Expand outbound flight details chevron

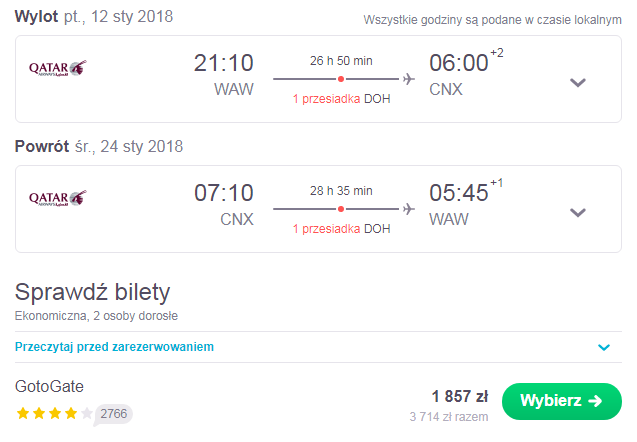578,83
